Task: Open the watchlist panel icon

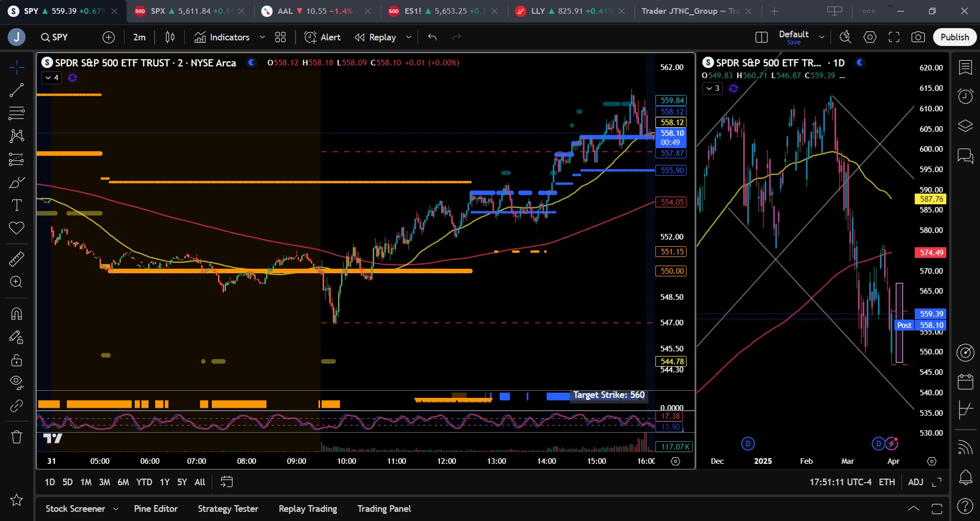Action: tap(965, 67)
